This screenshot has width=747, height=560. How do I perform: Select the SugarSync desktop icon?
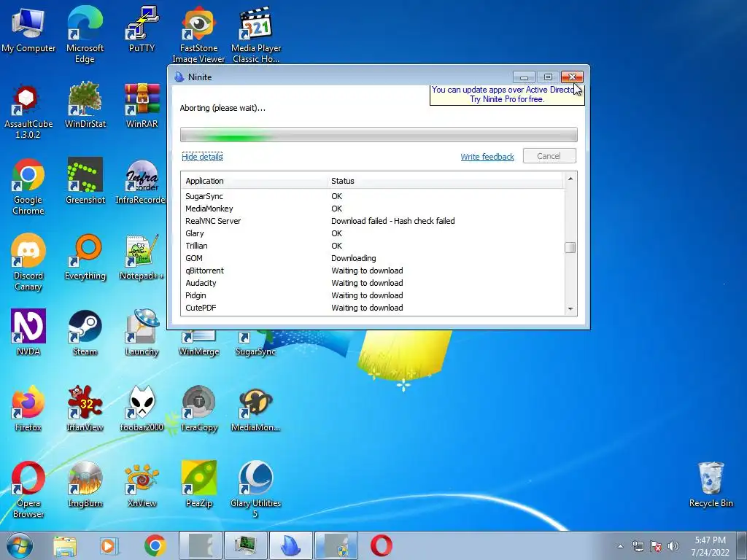click(x=256, y=345)
